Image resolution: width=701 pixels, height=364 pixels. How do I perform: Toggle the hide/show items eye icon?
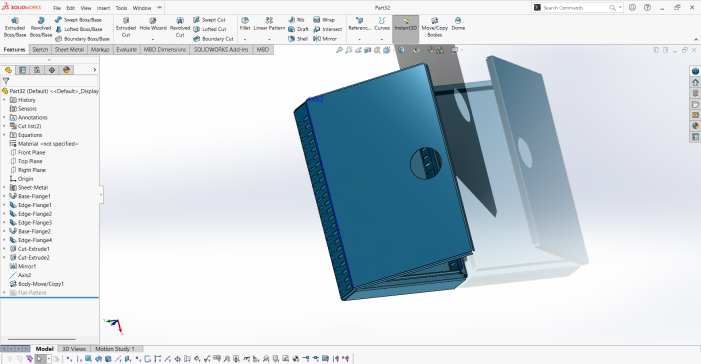[416, 50]
